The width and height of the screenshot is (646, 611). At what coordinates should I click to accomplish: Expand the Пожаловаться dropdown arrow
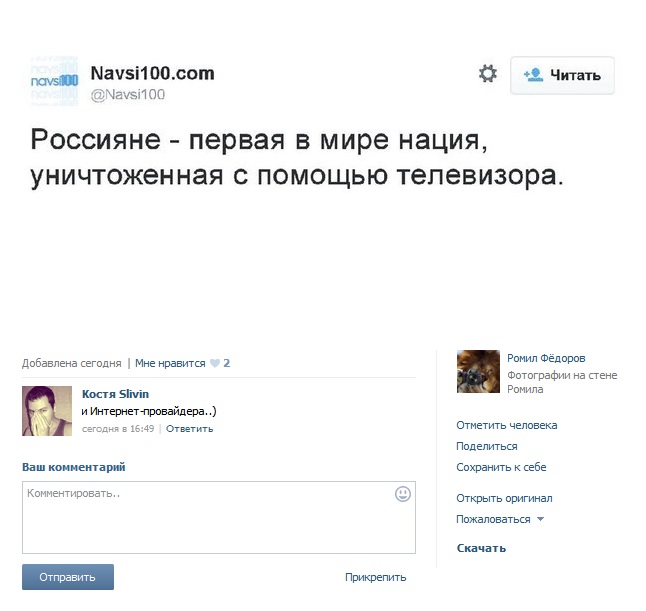541,519
